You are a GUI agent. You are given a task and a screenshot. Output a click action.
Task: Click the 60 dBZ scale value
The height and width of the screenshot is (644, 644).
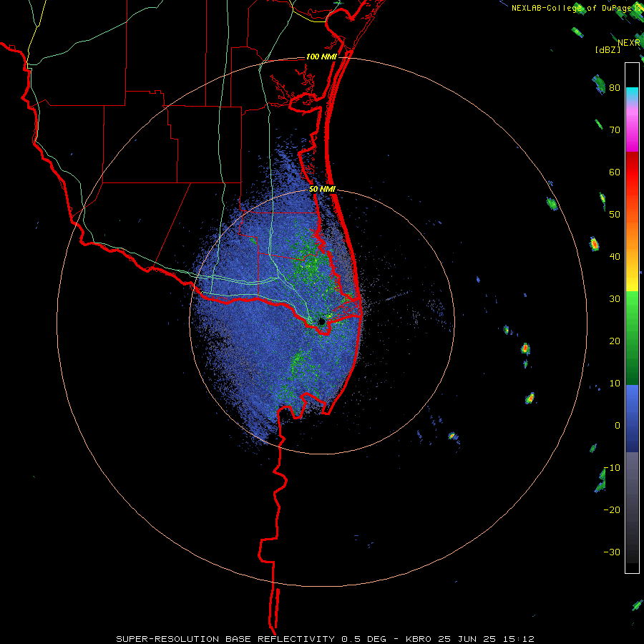point(615,172)
